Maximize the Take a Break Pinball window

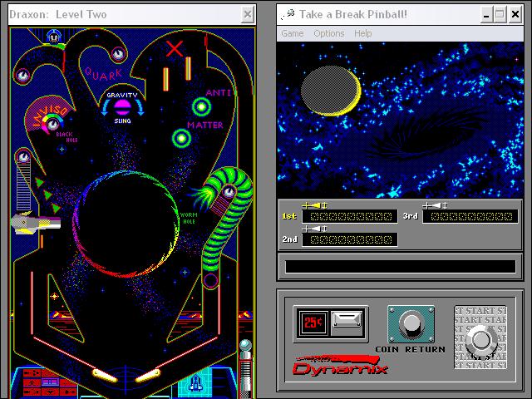point(500,15)
